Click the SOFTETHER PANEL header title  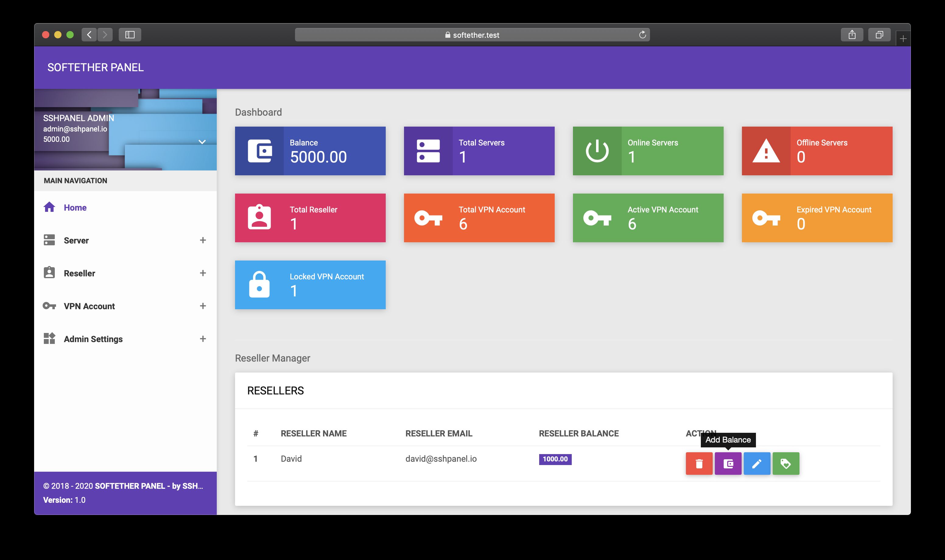[96, 67]
